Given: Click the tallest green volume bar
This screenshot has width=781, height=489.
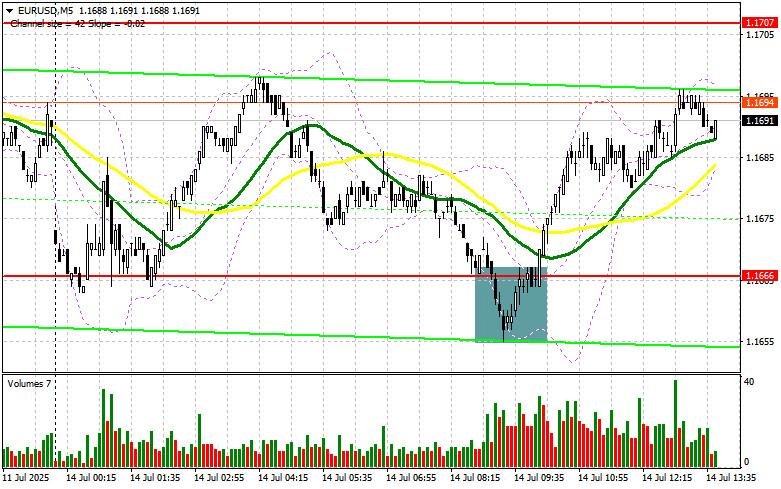Looking at the screenshot, I should (x=675, y=423).
